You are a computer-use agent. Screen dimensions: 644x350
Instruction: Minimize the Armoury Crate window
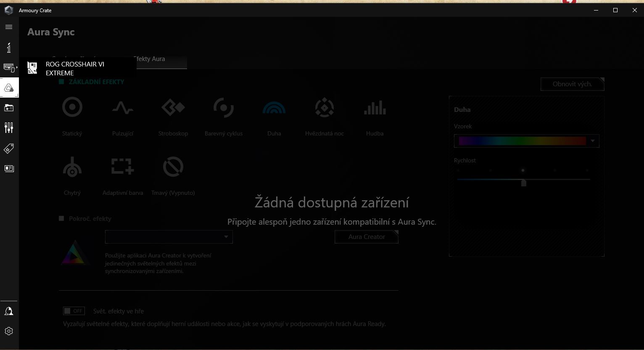pos(596,10)
